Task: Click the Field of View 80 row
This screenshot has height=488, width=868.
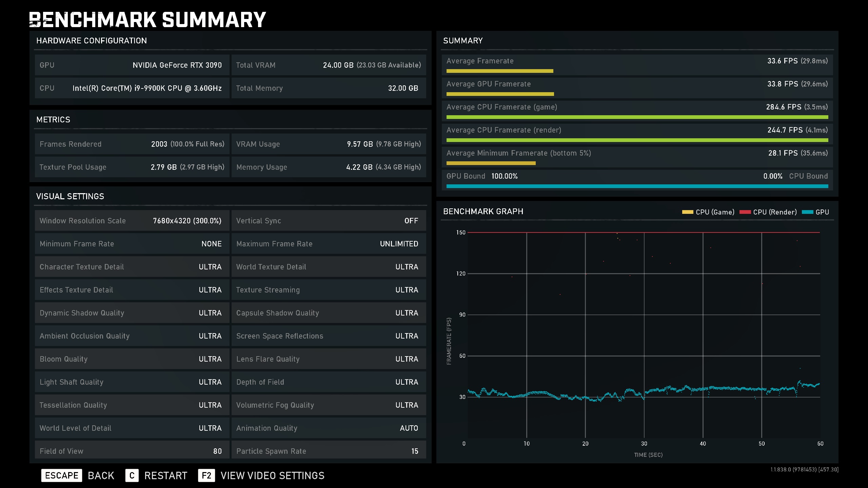Action: [132, 451]
